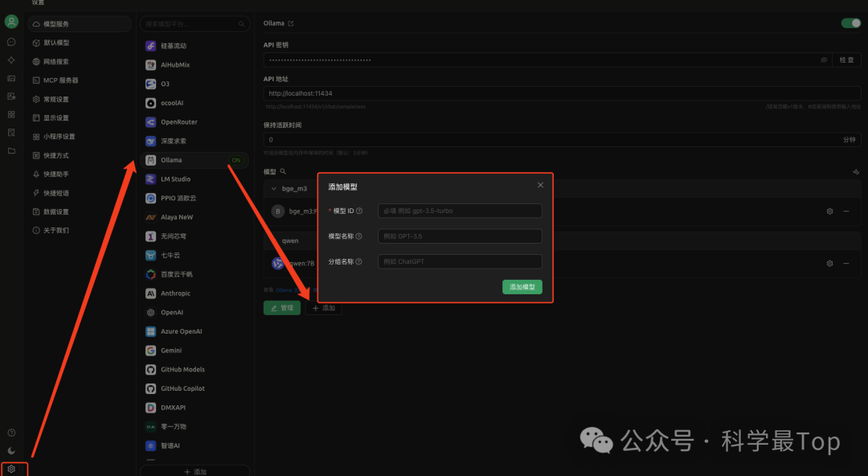Select the Gemini provider

pyautogui.click(x=194, y=351)
